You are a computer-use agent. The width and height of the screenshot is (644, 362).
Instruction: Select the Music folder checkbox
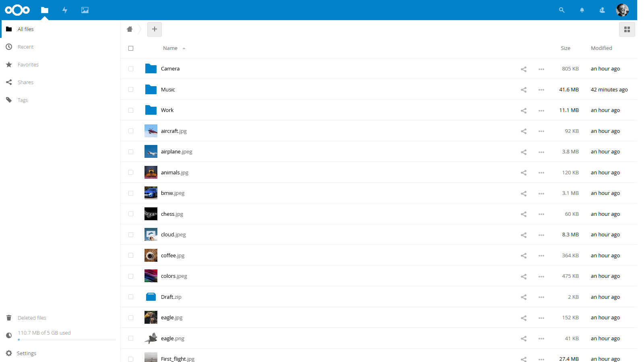(x=131, y=89)
